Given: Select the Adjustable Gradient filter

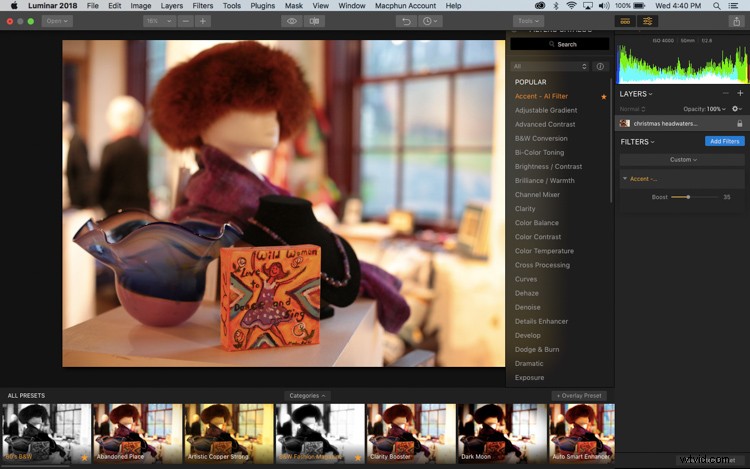Looking at the screenshot, I should pos(546,110).
